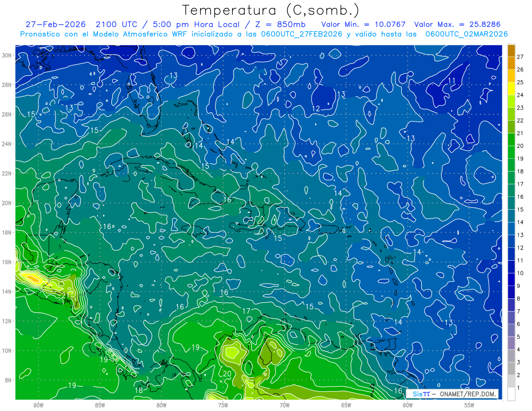Click the 70W longitude axis label
This screenshot has height=411, width=532.
[x=285, y=405]
